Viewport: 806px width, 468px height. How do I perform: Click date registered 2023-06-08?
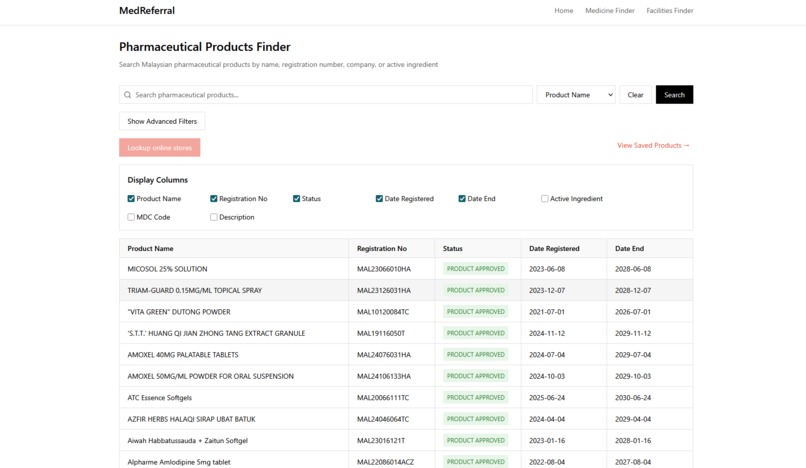pyautogui.click(x=547, y=269)
